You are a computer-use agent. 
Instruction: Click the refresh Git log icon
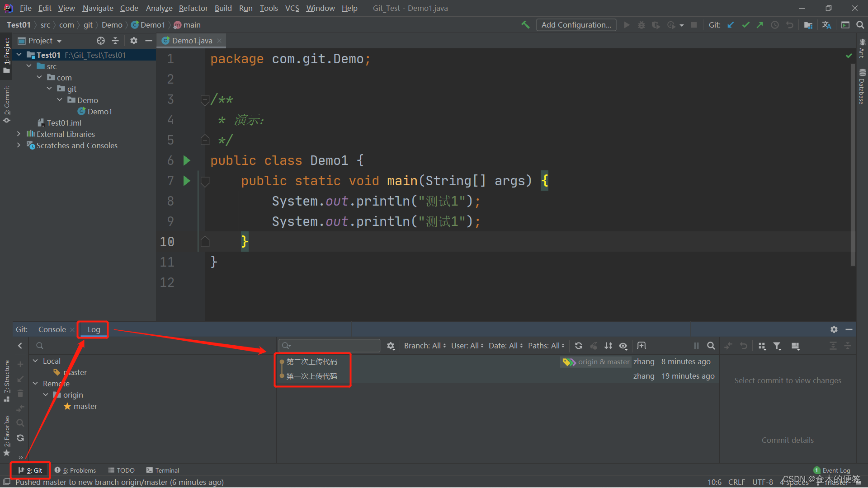(x=578, y=346)
